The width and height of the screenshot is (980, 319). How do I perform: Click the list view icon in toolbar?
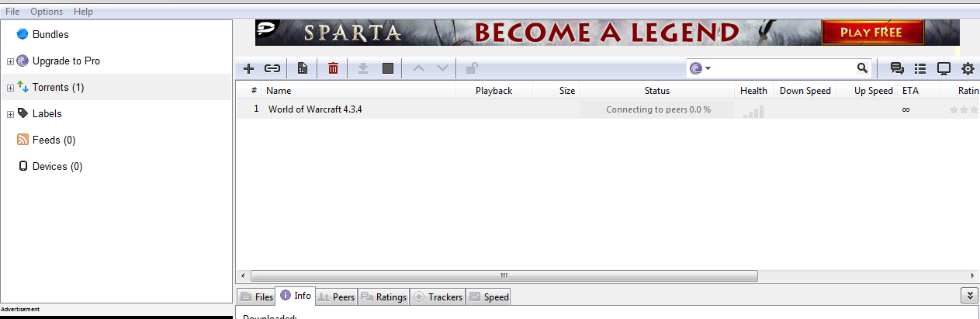pos(920,68)
